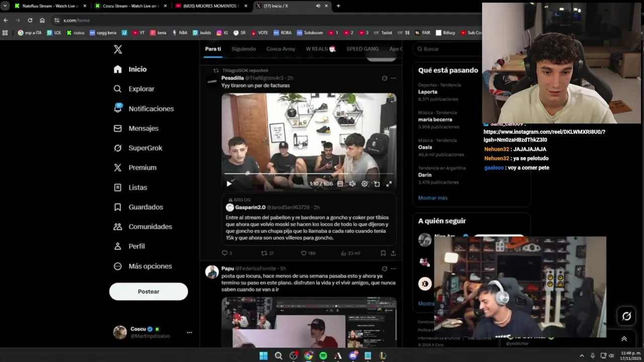Open account menu dots next to Coscu
Viewport: 644px width, 362px height.
click(x=189, y=332)
